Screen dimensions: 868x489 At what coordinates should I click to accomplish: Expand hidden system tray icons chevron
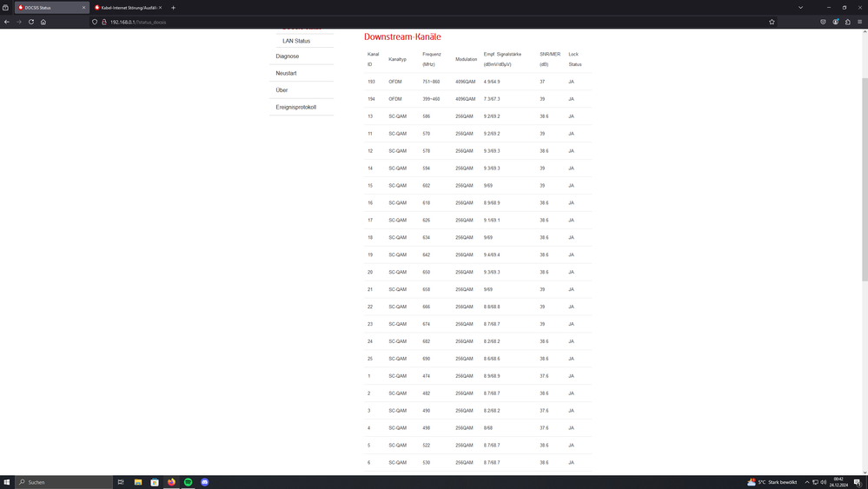(x=806, y=482)
